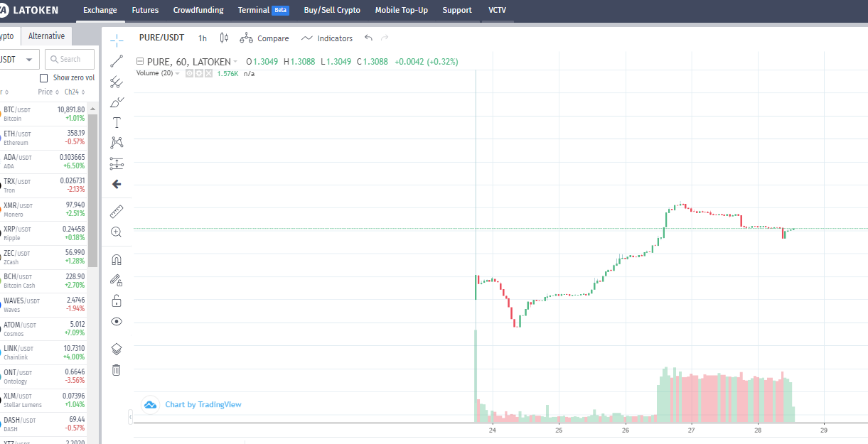Select the crosshair cursor tool
The width and height of the screenshot is (868, 444).
[117, 39]
